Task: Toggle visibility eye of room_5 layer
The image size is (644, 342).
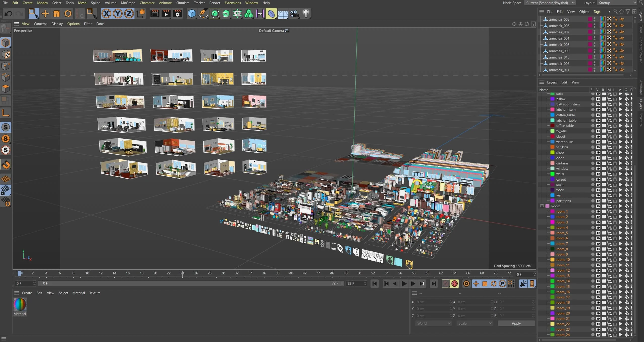Action: click(598, 233)
